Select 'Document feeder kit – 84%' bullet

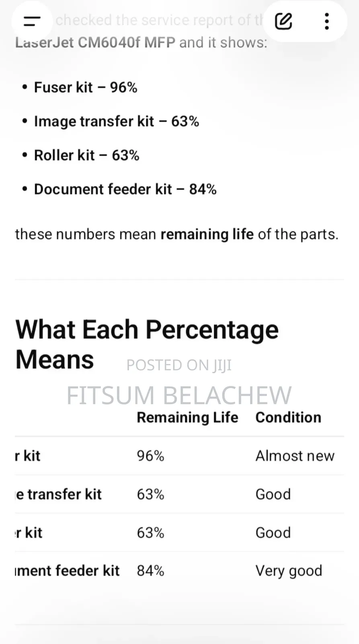point(125,189)
